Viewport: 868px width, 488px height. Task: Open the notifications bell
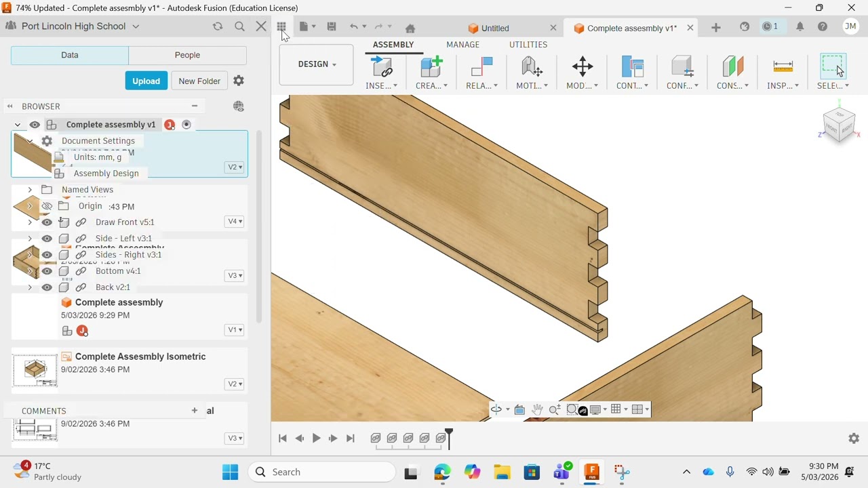800,26
